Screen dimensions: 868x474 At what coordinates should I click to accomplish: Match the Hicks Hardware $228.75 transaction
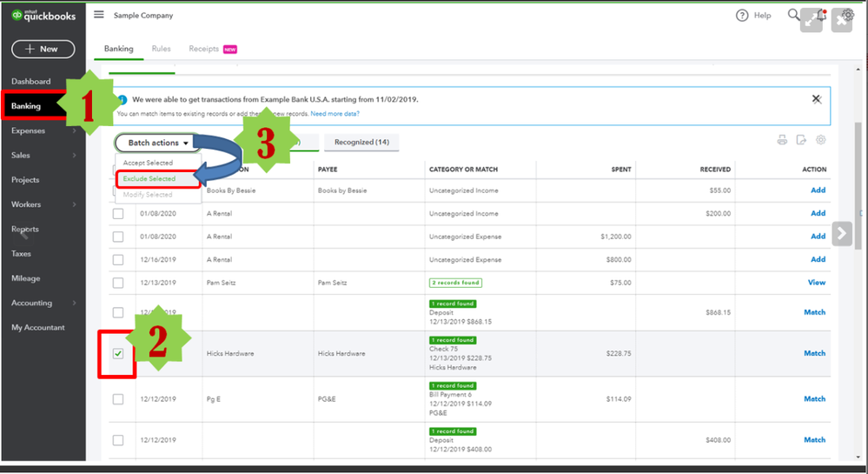click(814, 353)
